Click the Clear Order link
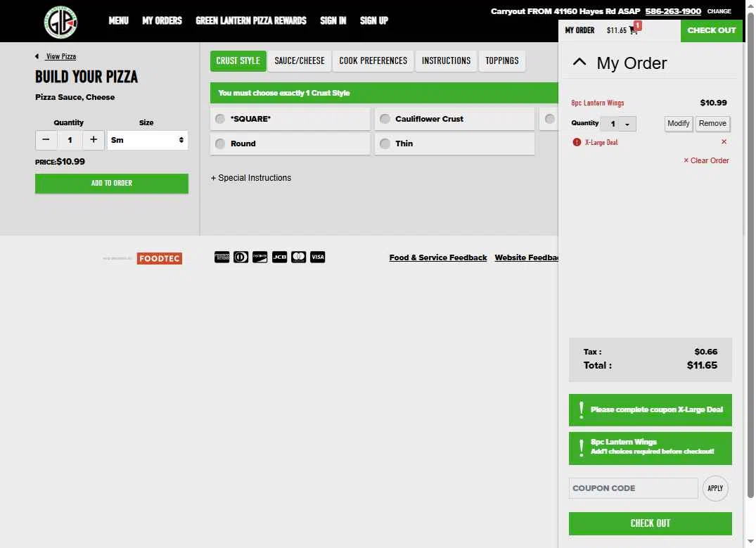The image size is (756, 548). click(706, 160)
